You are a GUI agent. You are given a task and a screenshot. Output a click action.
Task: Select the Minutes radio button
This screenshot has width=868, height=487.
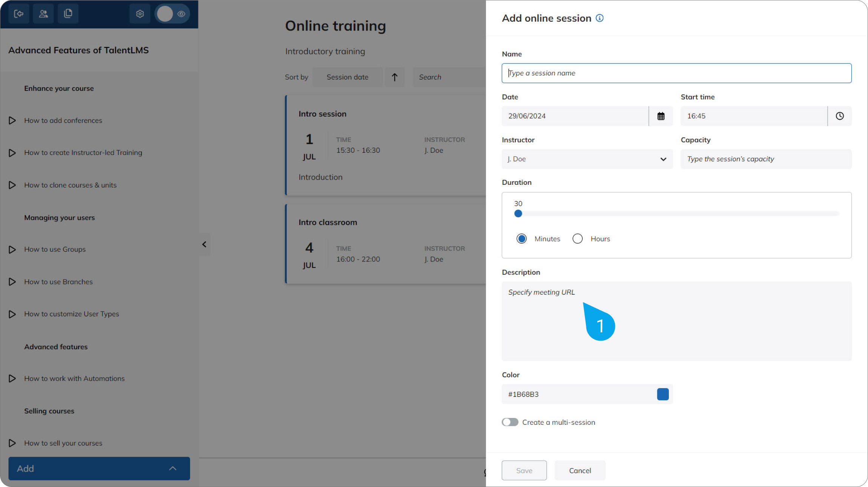click(521, 238)
